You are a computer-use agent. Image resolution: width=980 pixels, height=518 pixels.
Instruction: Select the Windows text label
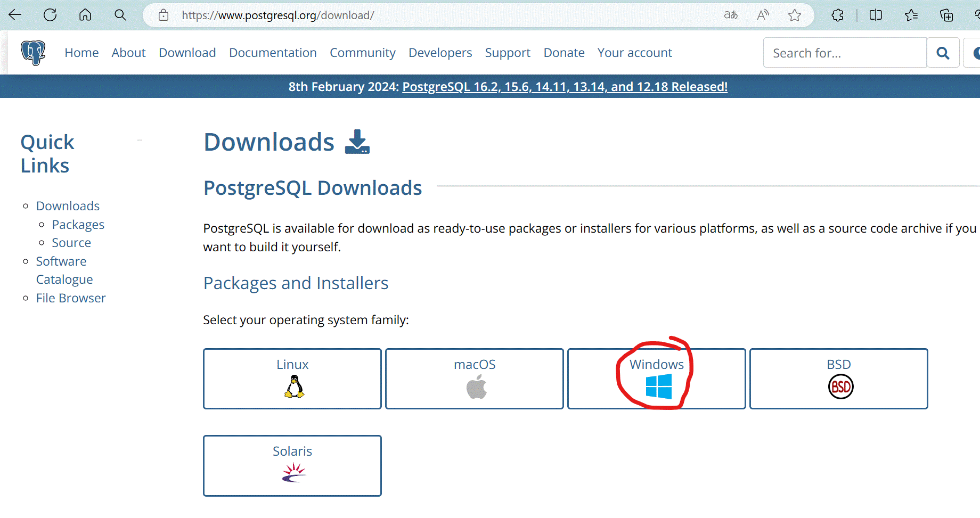[657, 365]
